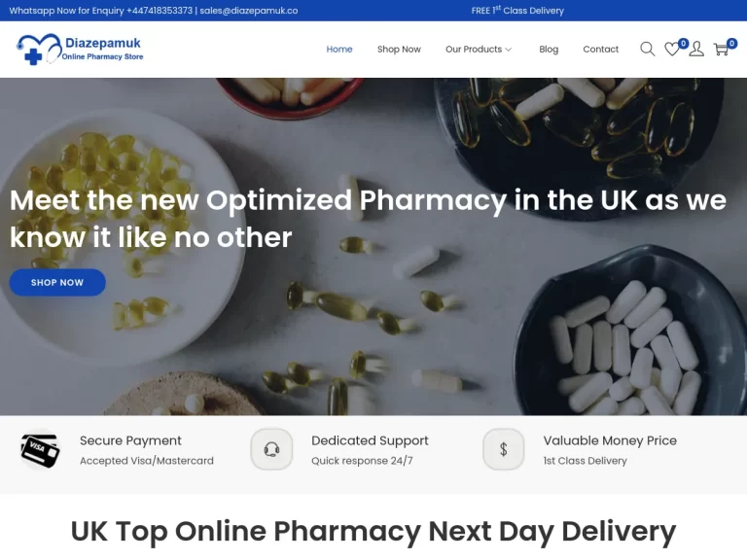Open the wishlist heart icon
This screenshot has height=560, width=747.
click(672, 49)
